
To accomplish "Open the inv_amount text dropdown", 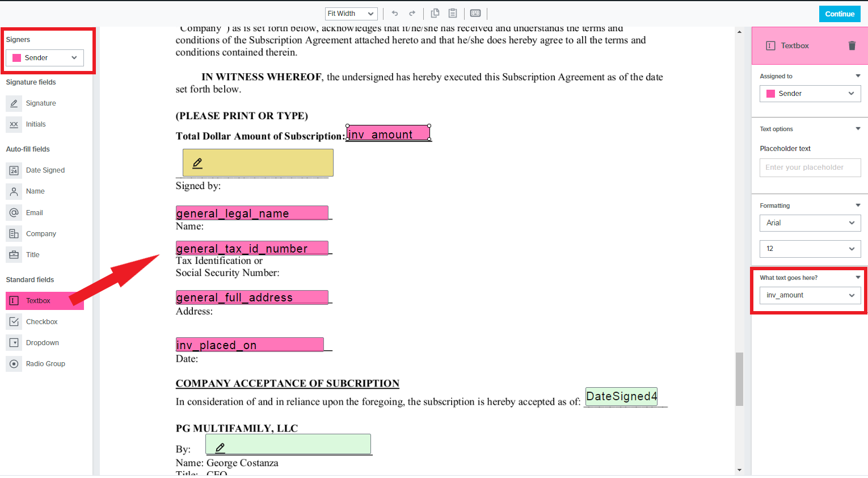I will (x=810, y=295).
